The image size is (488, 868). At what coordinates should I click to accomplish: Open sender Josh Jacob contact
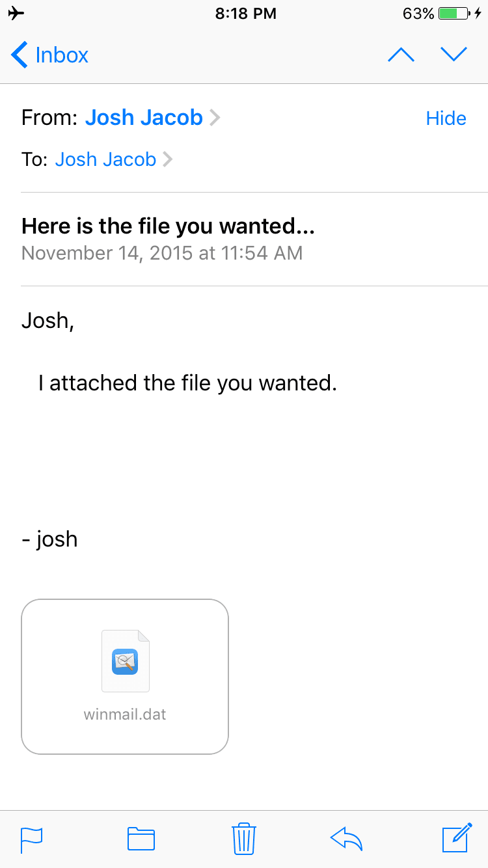click(144, 118)
